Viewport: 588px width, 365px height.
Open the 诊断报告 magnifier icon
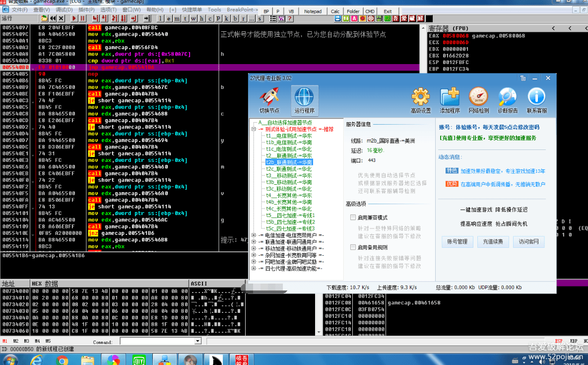click(508, 100)
